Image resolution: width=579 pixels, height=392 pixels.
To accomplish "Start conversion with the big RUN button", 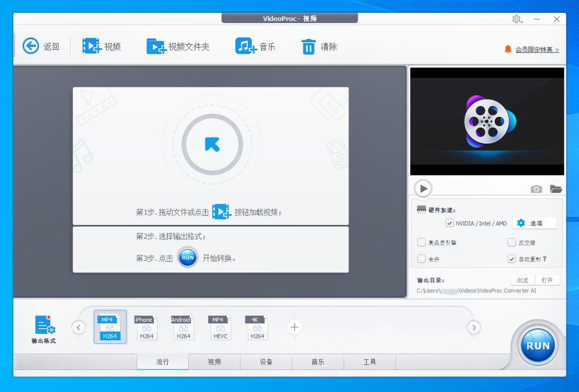I will [538, 345].
